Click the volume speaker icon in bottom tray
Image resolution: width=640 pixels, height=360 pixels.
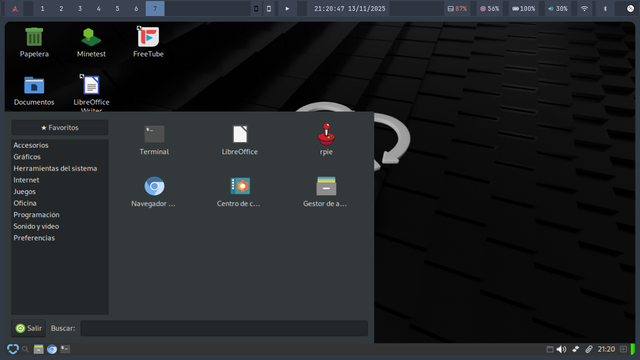tap(562, 349)
